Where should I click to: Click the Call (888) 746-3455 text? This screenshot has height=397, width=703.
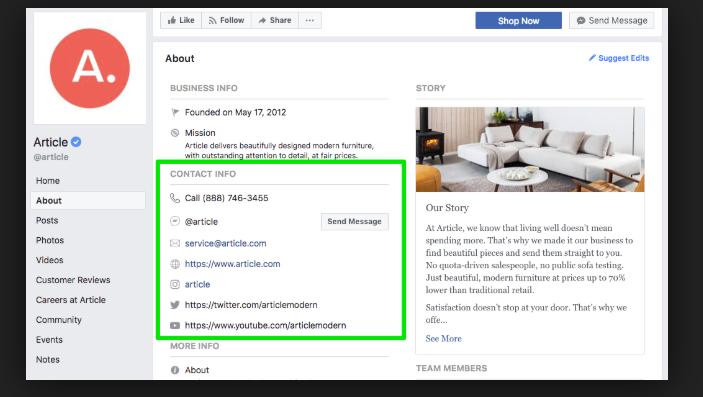[x=226, y=198]
